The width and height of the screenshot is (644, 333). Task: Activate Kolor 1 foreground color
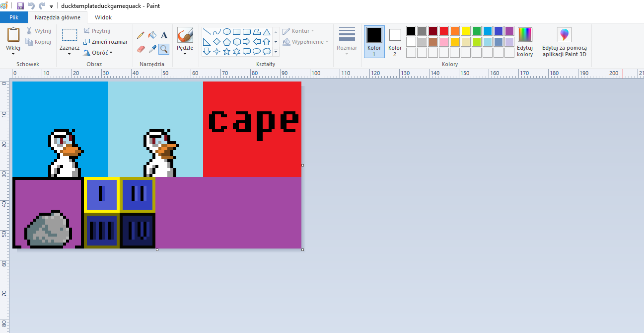[x=374, y=42]
